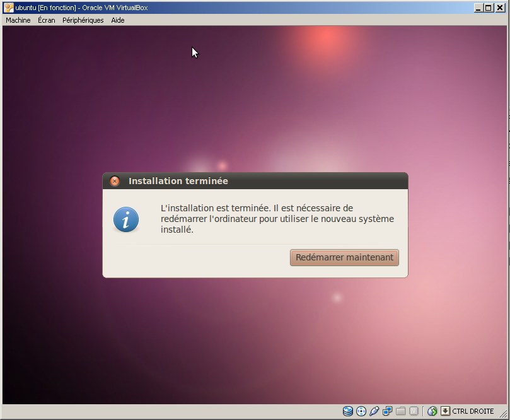This screenshot has height=420, width=510.
Task: Click the mouse integration globe icon
Action: 432,411
